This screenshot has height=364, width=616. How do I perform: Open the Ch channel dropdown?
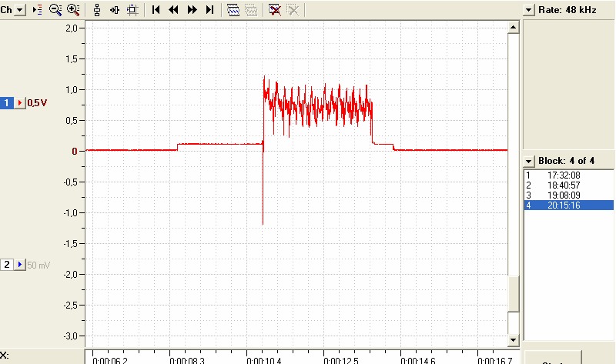[20, 10]
